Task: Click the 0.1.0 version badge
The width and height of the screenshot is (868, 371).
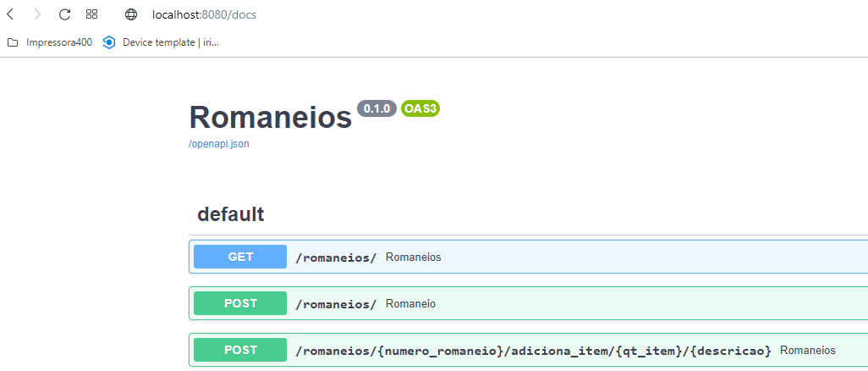Action: coord(377,108)
